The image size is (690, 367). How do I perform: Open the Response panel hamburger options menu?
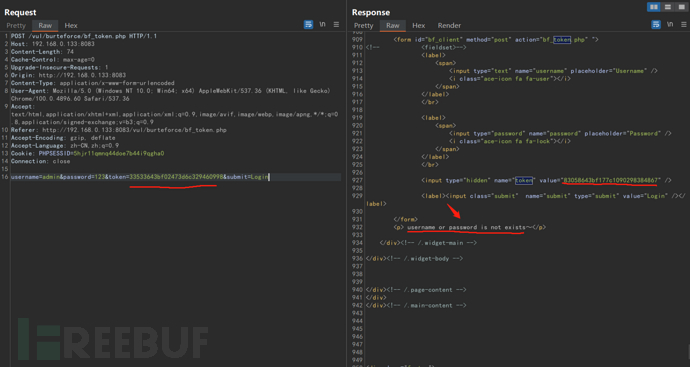(683, 25)
